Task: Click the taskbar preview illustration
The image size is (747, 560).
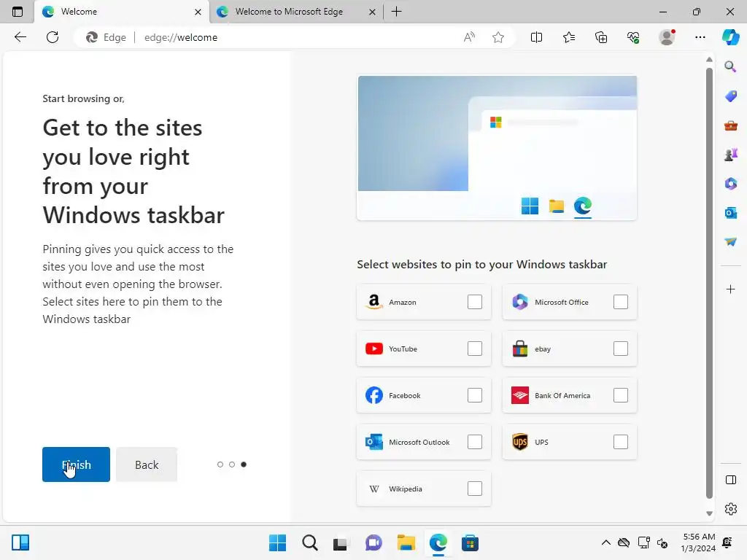Action: pos(497,147)
